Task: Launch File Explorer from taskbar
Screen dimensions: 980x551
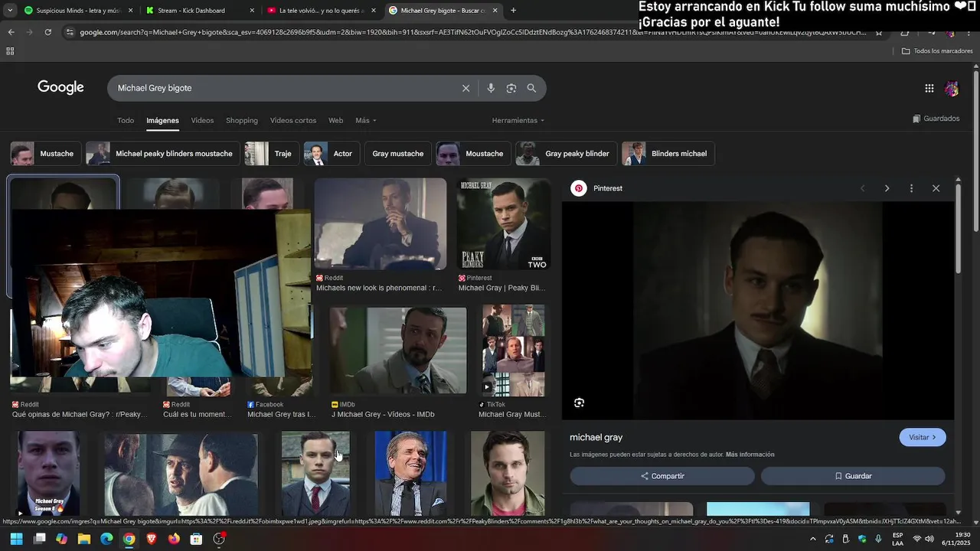Action: (x=84, y=539)
